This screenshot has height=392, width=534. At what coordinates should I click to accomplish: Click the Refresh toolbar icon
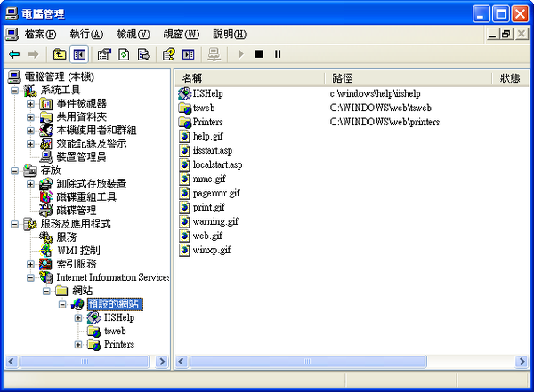coord(124,54)
